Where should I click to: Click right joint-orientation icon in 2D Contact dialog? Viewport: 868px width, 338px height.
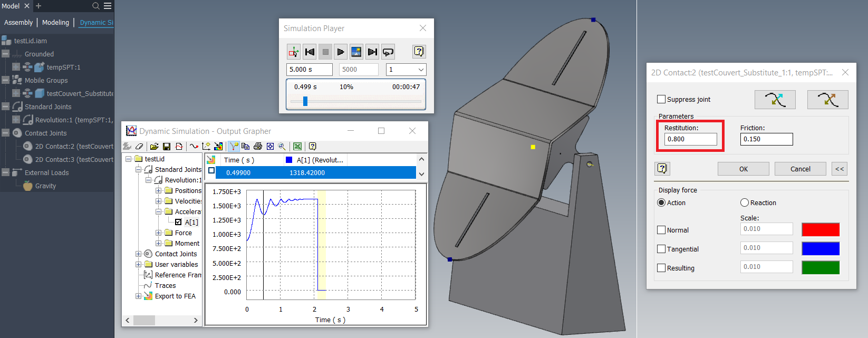coord(828,100)
